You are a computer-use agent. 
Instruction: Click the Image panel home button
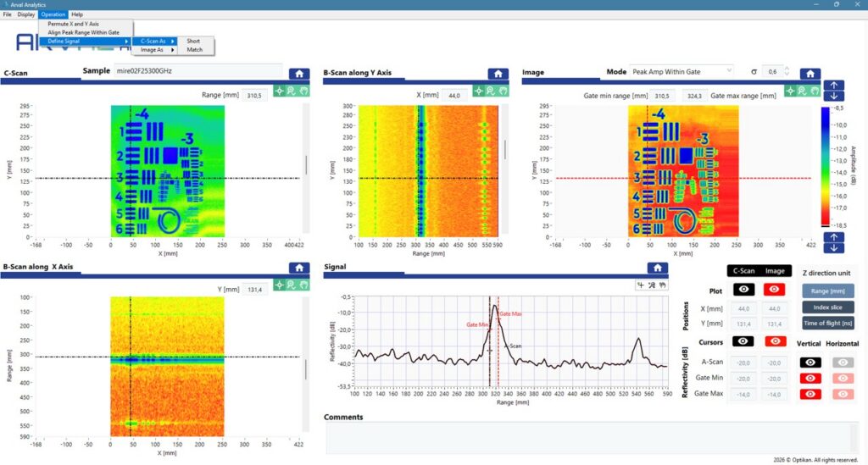point(810,74)
